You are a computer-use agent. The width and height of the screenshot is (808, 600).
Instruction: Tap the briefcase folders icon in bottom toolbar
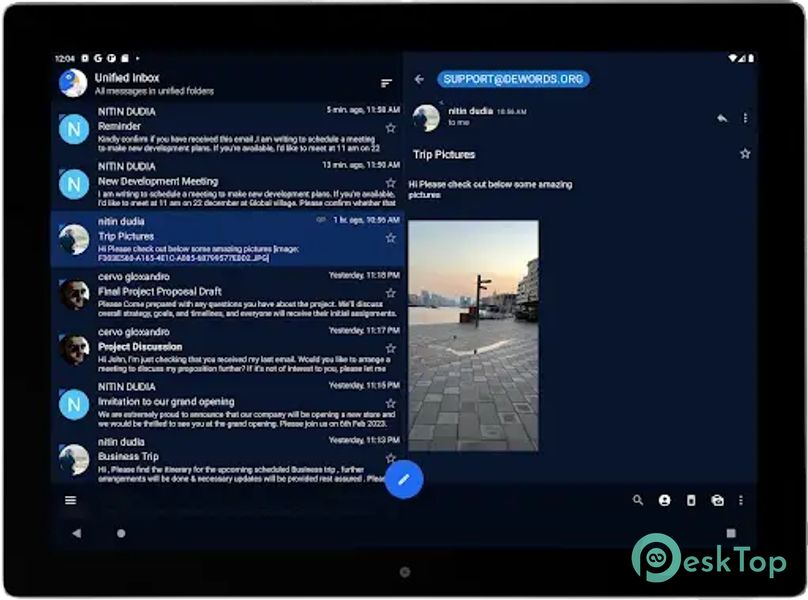click(717, 500)
